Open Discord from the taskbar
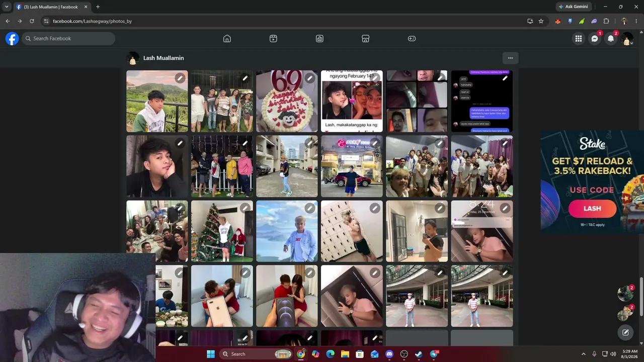Image resolution: width=644 pixels, height=362 pixels. (x=389, y=354)
